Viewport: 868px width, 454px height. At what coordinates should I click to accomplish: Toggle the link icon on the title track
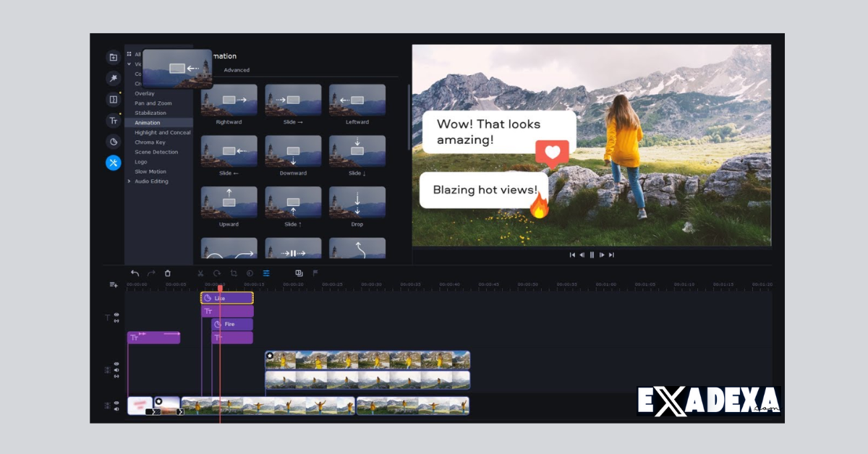pyautogui.click(x=115, y=320)
